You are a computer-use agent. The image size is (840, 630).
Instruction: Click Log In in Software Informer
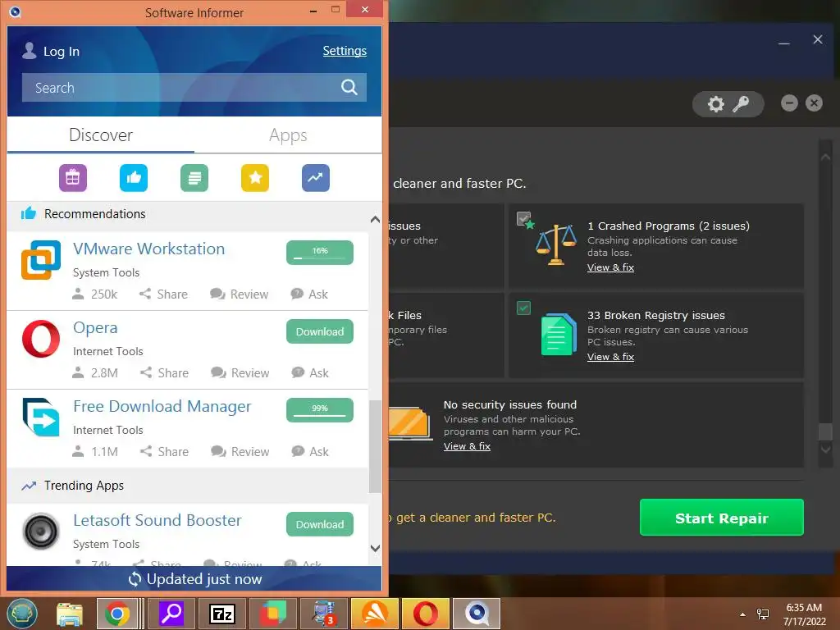point(62,52)
